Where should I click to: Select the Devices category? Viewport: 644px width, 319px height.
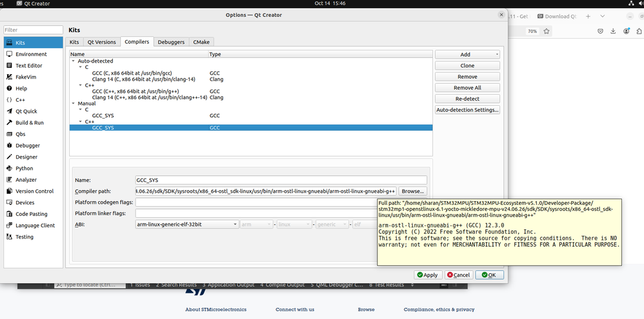[x=34, y=202]
